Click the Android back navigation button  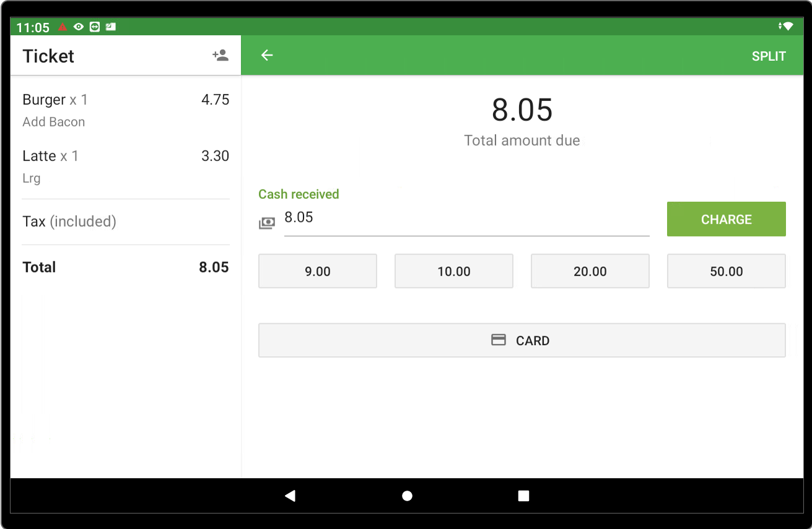pyautogui.click(x=290, y=496)
